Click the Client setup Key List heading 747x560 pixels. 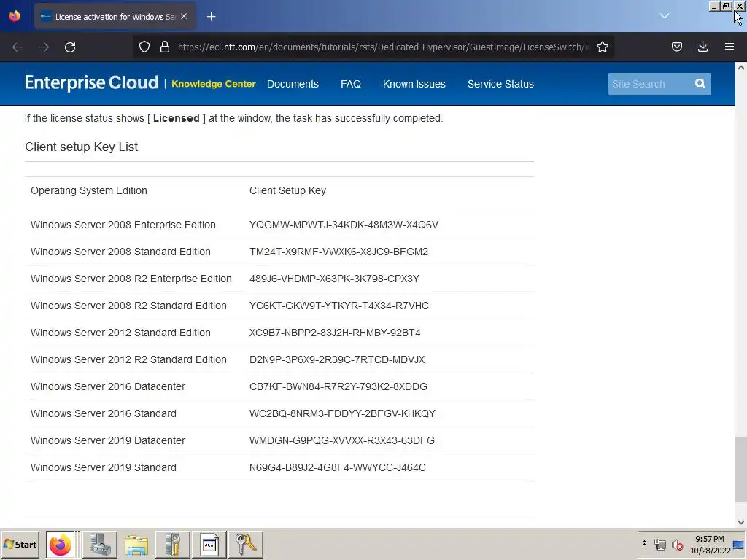82,147
